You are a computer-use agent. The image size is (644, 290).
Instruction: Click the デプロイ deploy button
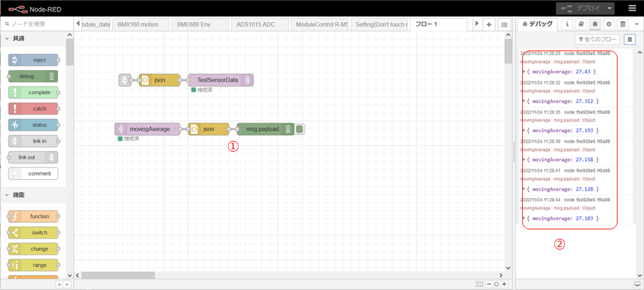point(578,8)
